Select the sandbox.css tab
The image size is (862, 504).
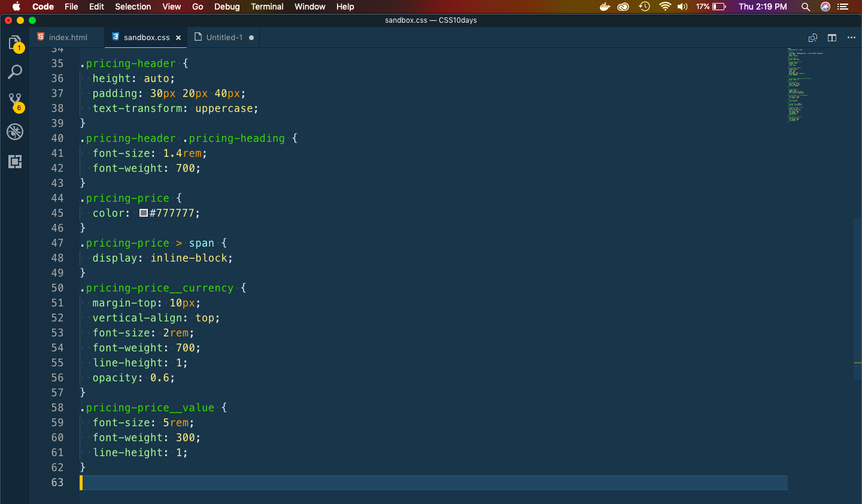147,37
